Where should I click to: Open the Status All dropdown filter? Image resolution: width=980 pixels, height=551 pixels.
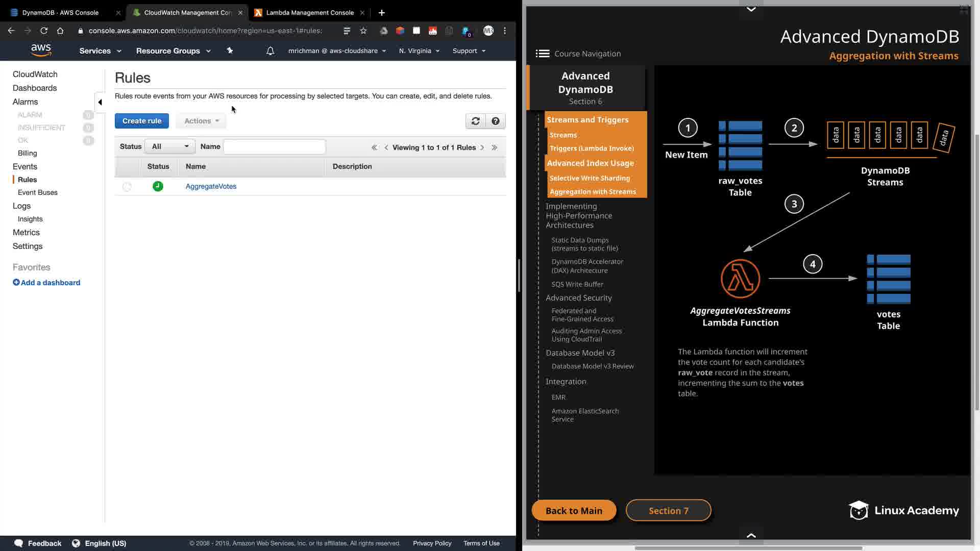tap(170, 147)
